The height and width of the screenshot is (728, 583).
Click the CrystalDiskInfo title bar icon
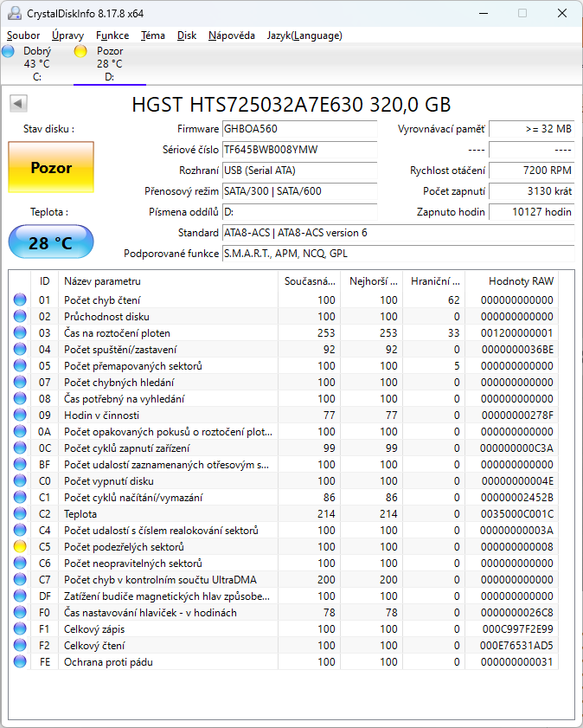15,13
